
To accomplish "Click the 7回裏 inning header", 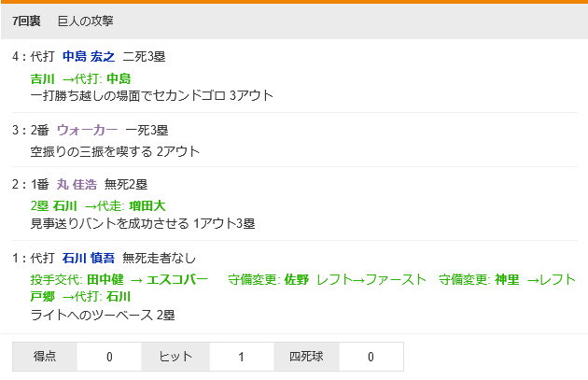I will (26, 21).
